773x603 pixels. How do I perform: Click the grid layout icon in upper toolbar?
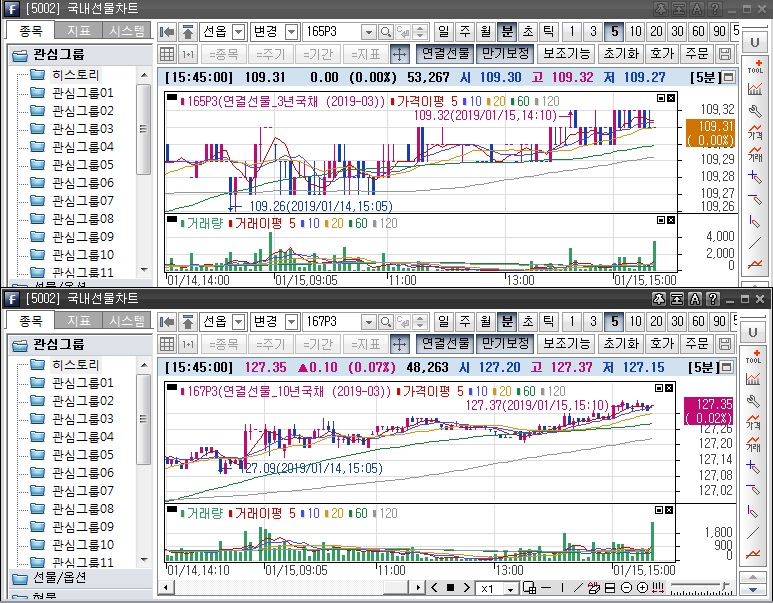168,54
